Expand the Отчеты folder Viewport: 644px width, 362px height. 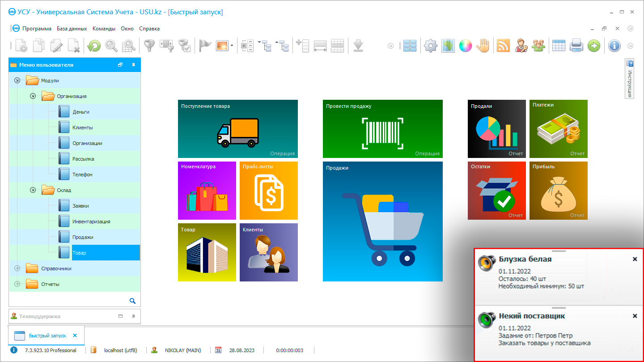[x=17, y=284]
